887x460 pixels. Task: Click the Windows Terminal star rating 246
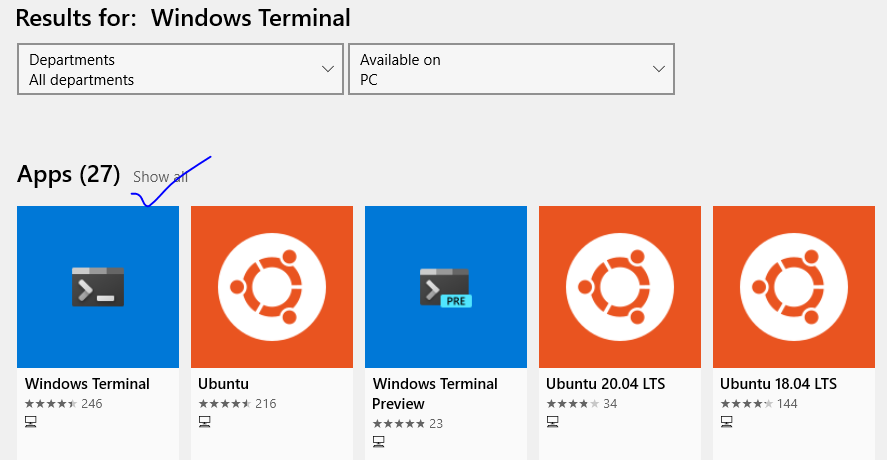tap(63, 403)
